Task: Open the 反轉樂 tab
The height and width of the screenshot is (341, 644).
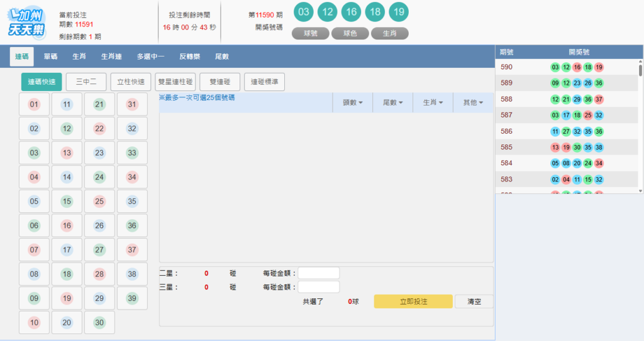Action: pos(189,57)
